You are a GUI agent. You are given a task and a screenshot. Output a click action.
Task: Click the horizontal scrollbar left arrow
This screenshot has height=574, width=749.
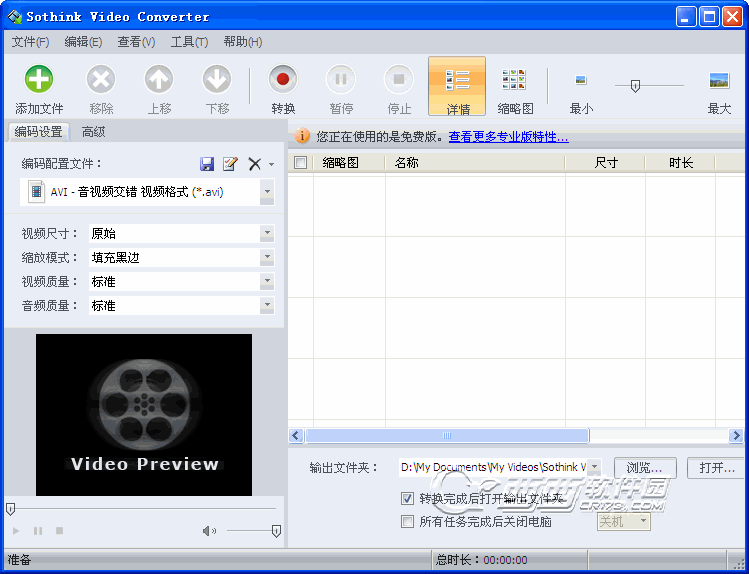coord(296,436)
